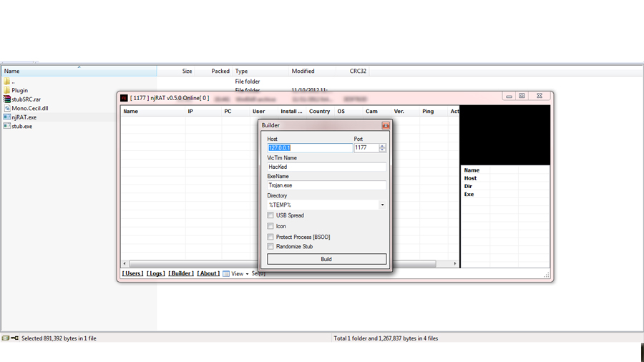Select the njRAT.exe file icon

(7, 117)
